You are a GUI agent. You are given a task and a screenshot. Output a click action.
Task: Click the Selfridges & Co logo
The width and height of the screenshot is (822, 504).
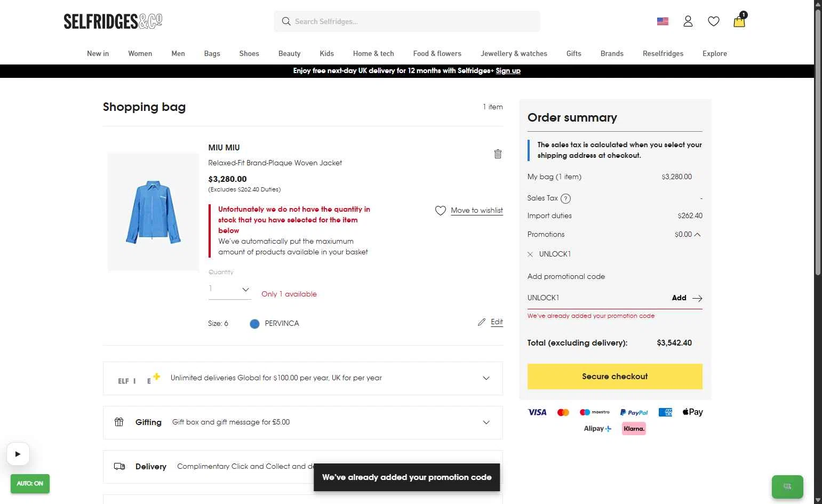pos(113,21)
